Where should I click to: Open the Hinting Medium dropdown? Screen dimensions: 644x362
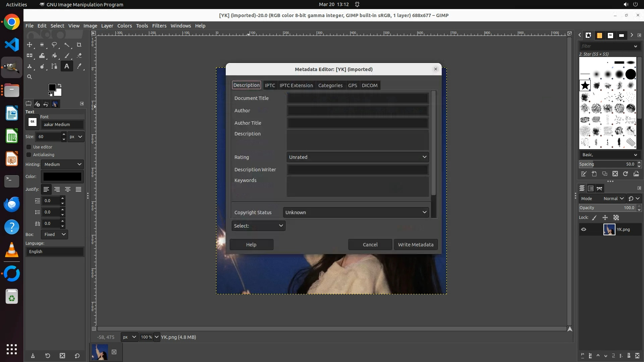point(62,165)
